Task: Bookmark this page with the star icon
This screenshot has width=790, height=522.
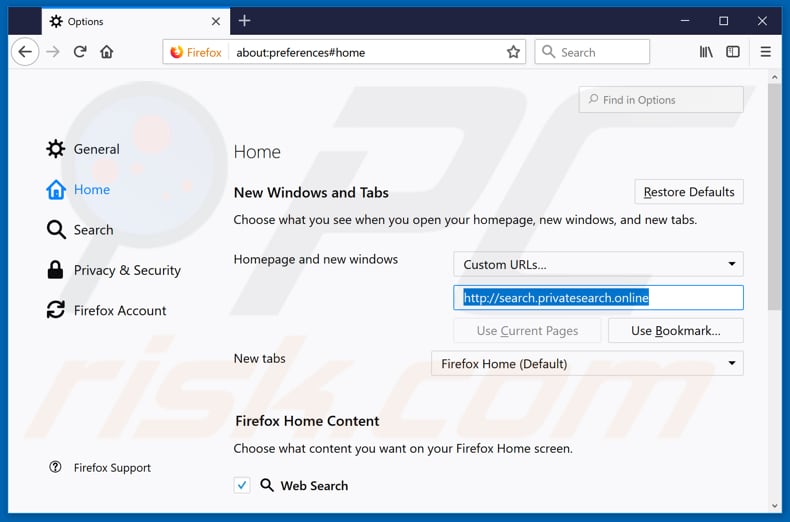Action: [x=513, y=52]
